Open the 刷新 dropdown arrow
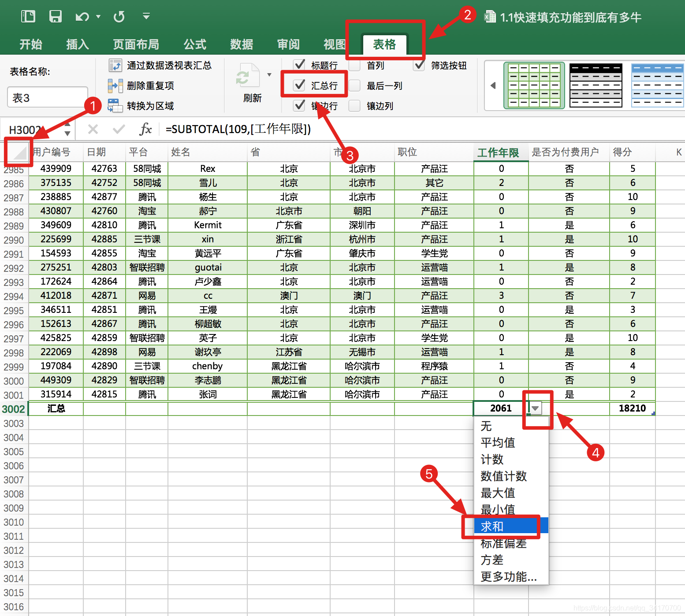The height and width of the screenshot is (616, 685). 269,74
